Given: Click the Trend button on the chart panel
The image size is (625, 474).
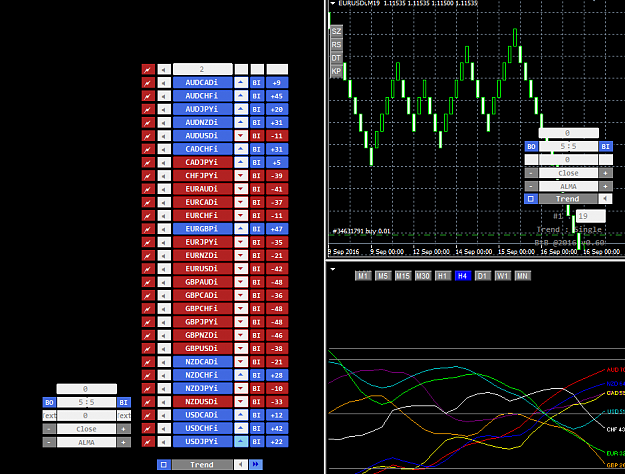Looking at the screenshot, I should click(568, 199).
